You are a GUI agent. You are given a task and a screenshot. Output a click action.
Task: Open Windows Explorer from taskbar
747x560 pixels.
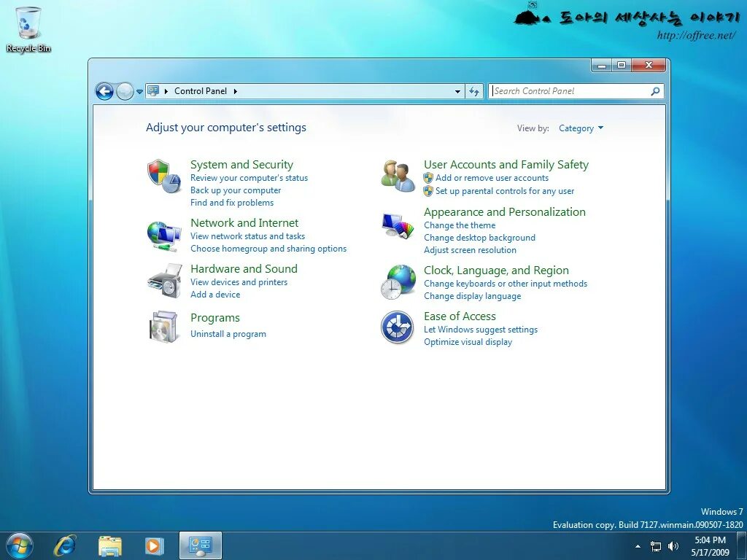coord(110,545)
